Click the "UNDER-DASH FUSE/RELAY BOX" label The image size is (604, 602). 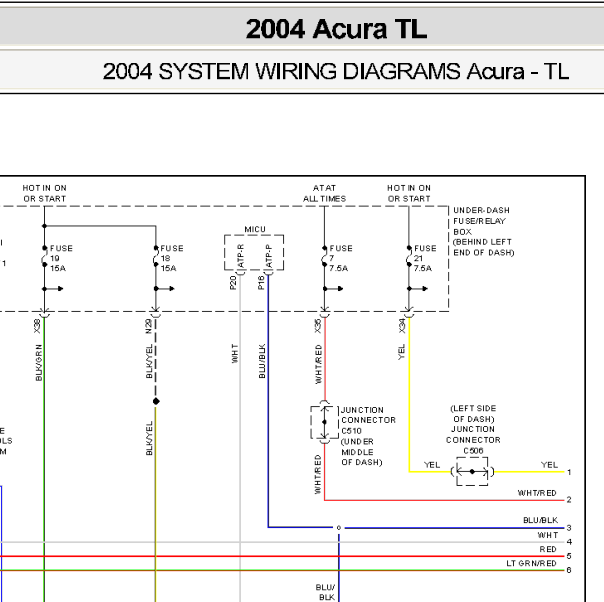[480, 221]
